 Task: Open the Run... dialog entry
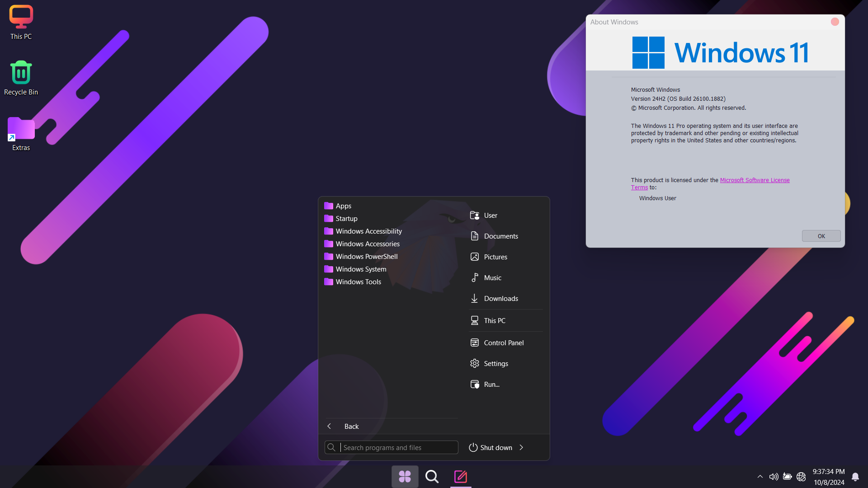(505, 384)
